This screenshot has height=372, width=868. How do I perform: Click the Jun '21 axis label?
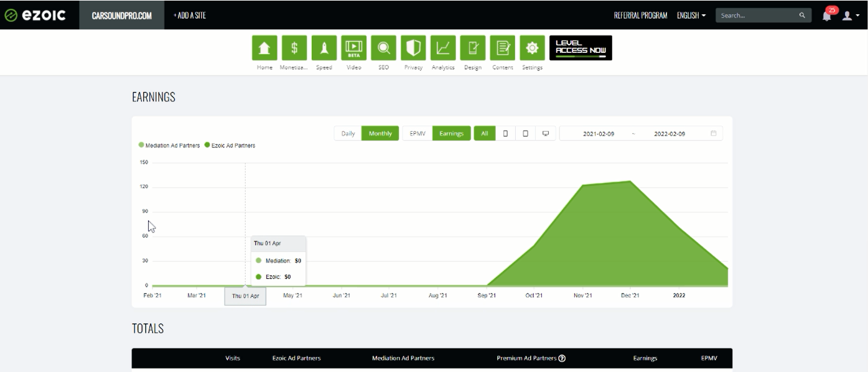[342, 295]
